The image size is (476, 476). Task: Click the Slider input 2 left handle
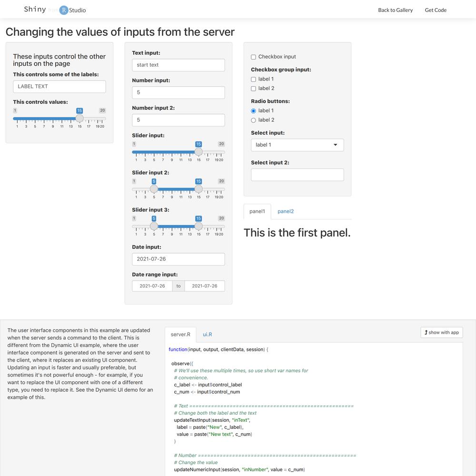coord(154,189)
